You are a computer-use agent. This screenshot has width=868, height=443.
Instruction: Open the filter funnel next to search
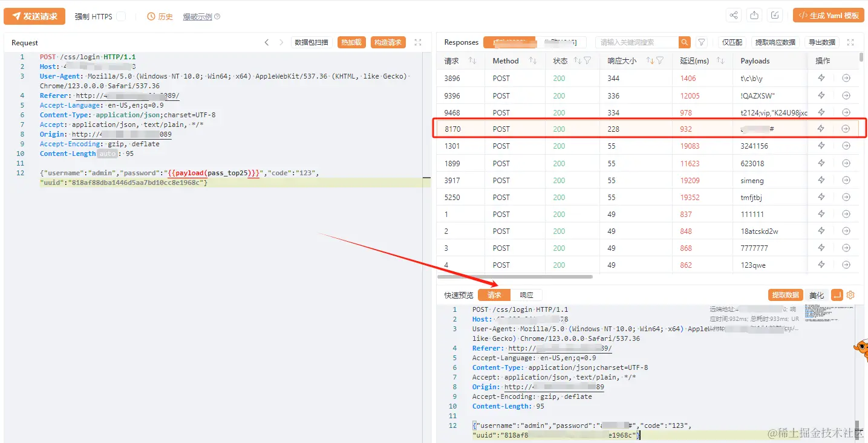tap(701, 42)
